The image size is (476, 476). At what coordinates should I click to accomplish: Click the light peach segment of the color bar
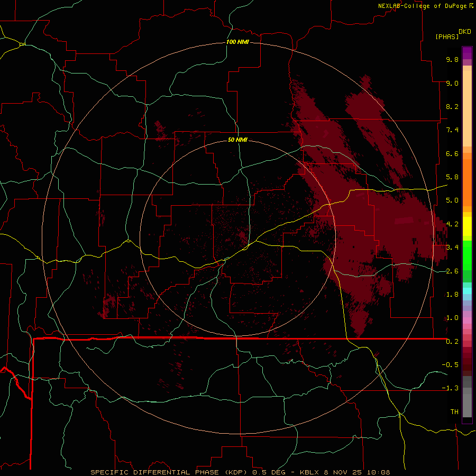pos(467,108)
